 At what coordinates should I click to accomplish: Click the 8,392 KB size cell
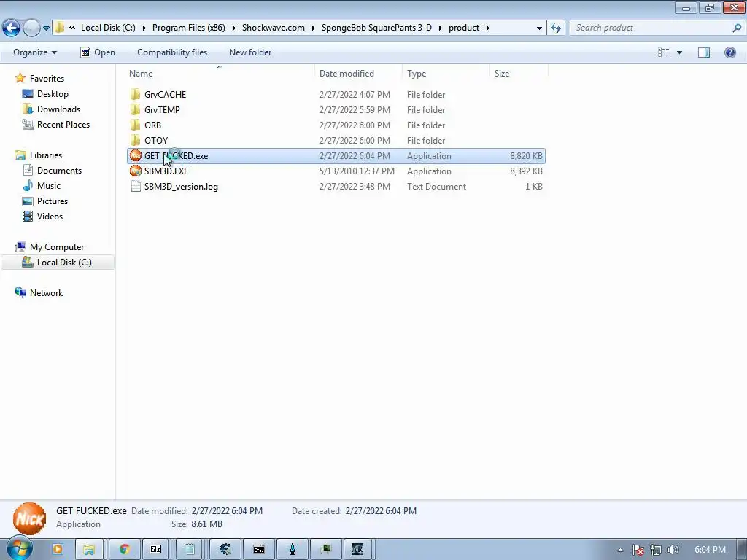tap(526, 171)
